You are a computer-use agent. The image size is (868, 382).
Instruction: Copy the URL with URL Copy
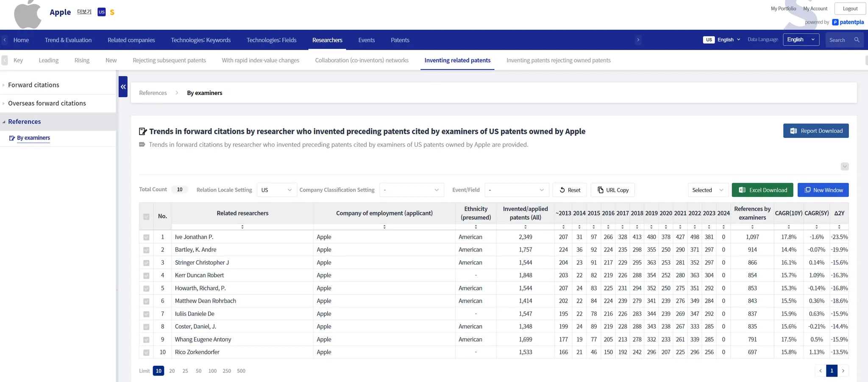tap(613, 190)
